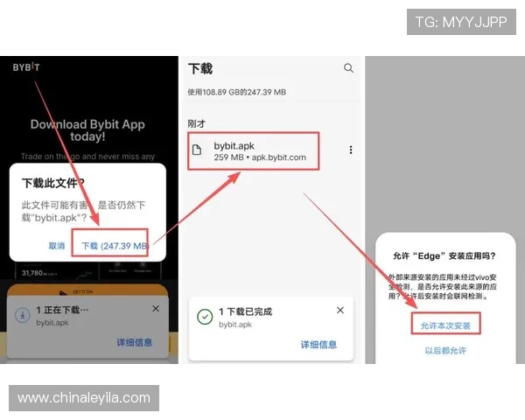525x420 pixels.
Task: Tap the 取消 cancel button in the download dialog
Action: 57,246
